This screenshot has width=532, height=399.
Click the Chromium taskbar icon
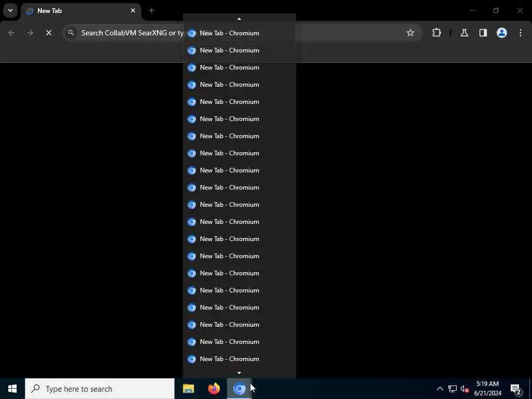tap(240, 389)
